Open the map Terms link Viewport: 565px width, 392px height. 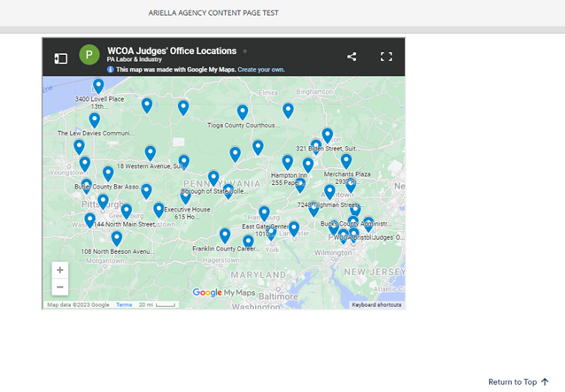point(124,304)
